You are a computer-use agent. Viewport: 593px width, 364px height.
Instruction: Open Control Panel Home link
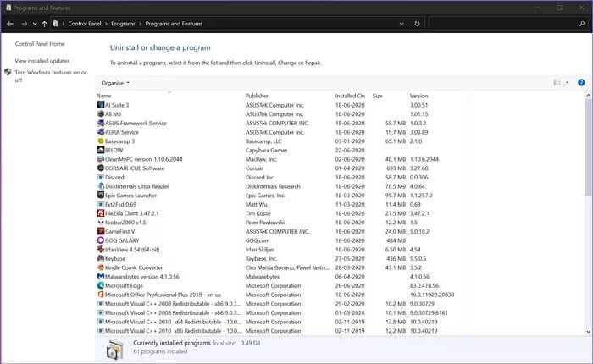40,44
